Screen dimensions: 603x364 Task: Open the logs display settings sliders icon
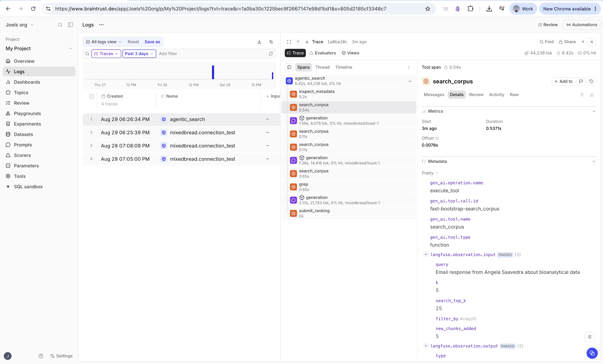coord(271,42)
